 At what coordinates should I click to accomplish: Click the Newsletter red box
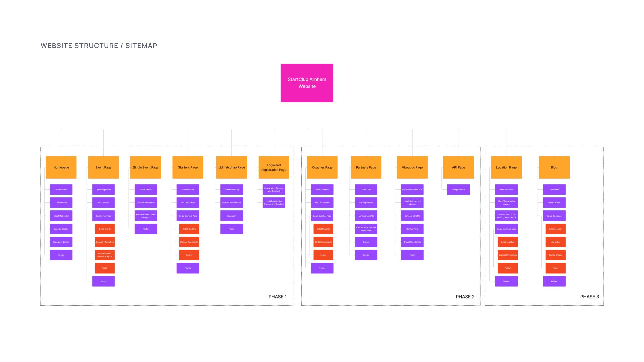click(x=555, y=242)
